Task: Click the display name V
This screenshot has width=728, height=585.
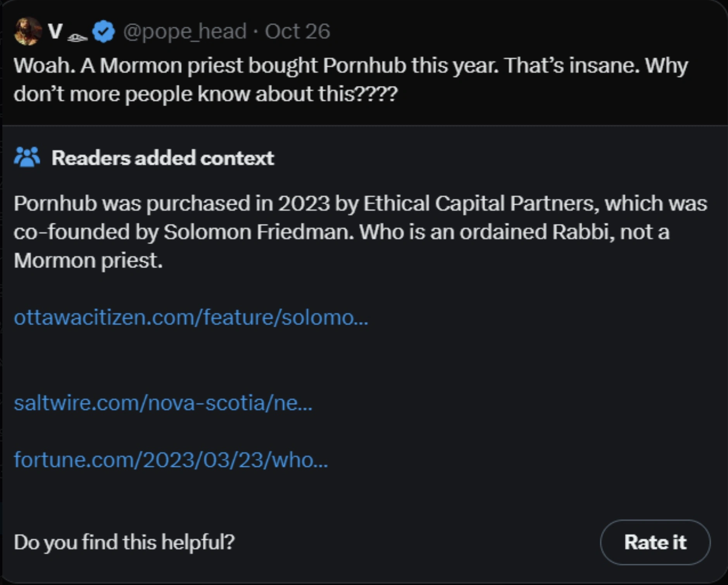Action: (x=55, y=31)
